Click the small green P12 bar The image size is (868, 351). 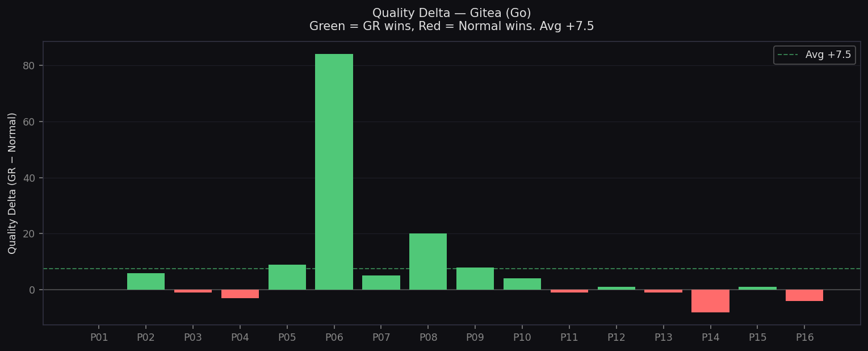click(x=616, y=287)
